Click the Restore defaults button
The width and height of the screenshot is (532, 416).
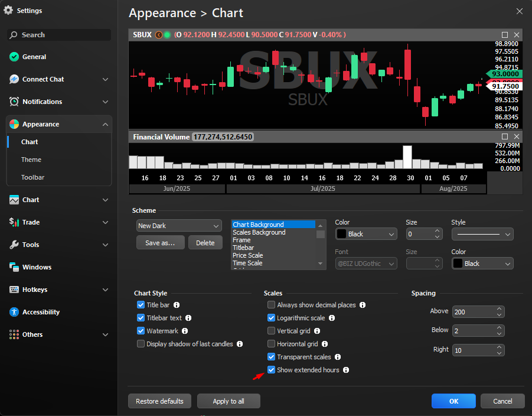point(159,401)
